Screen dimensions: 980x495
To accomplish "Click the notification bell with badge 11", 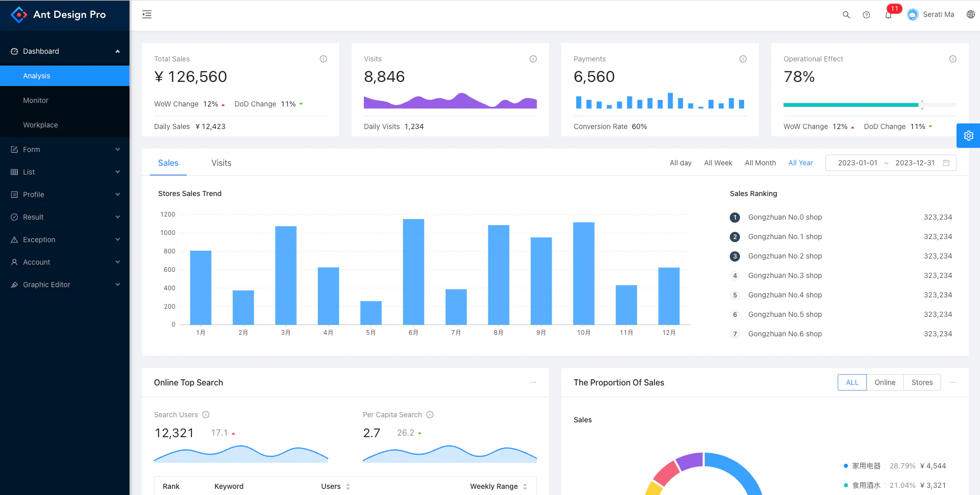I will (x=888, y=15).
